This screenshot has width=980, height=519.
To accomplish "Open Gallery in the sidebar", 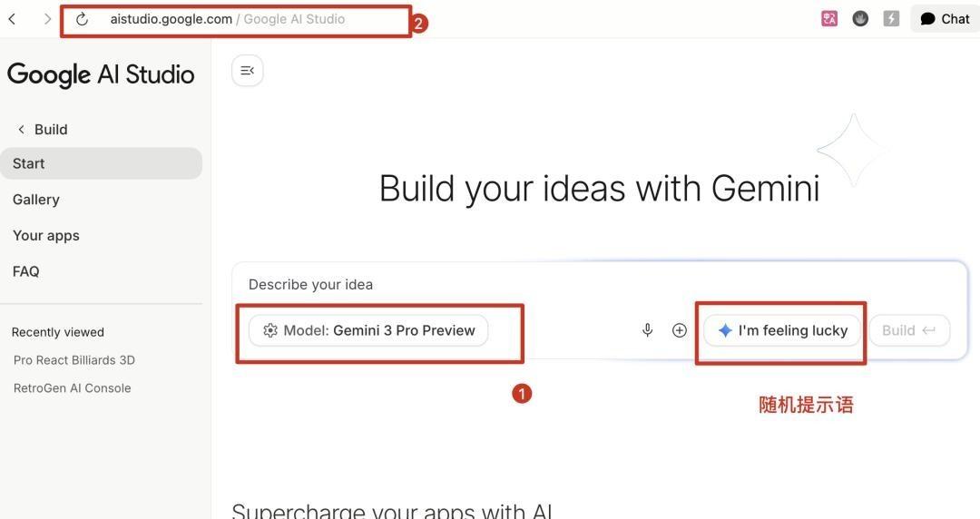I will (x=36, y=200).
